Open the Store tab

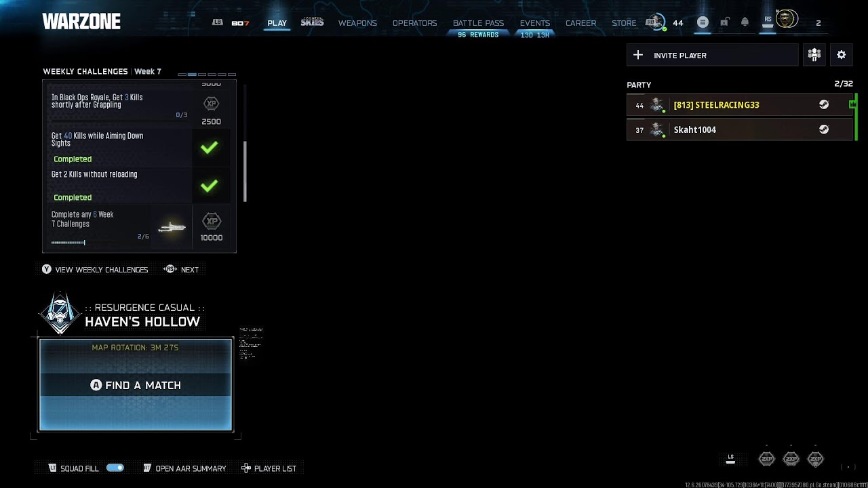624,23
